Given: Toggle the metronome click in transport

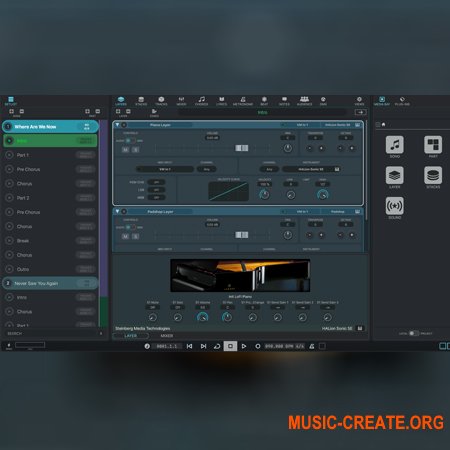Looking at the screenshot, I should 312,346.
